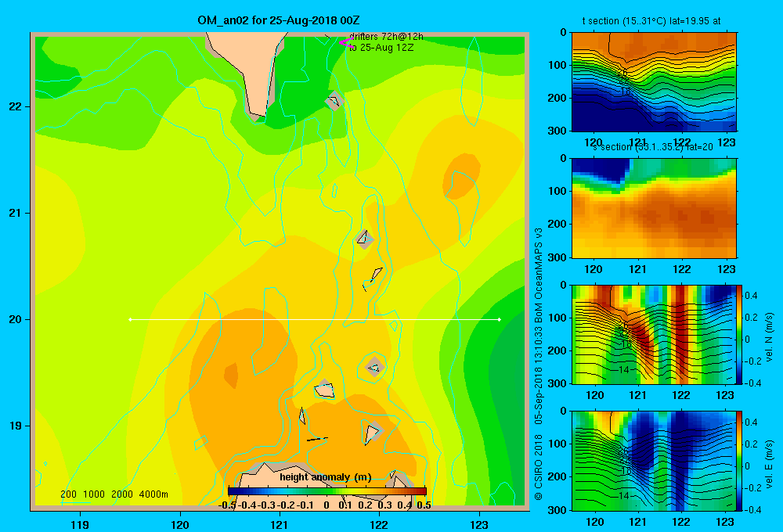The image size is (783, 532).
Task: Click the 'to 25-Aug 12Z' label
Action: click(381, 48)
